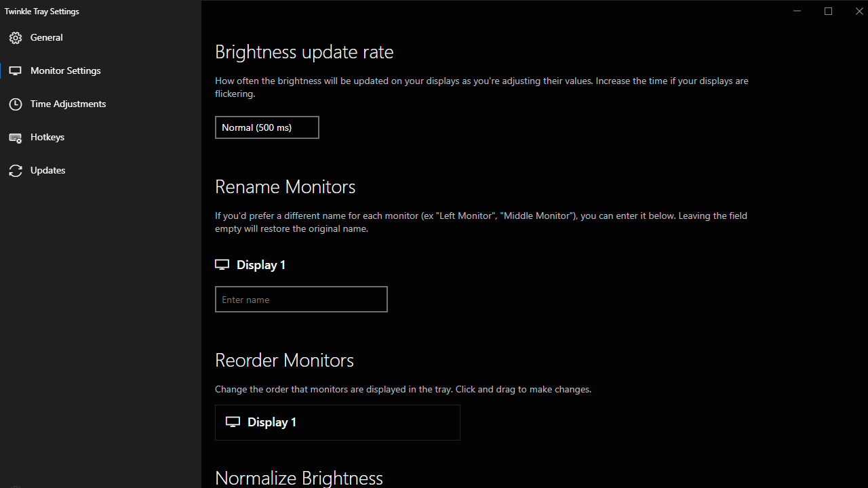
Task: Click monitor icon under Rename Monitors
Action: coord(222,265)
